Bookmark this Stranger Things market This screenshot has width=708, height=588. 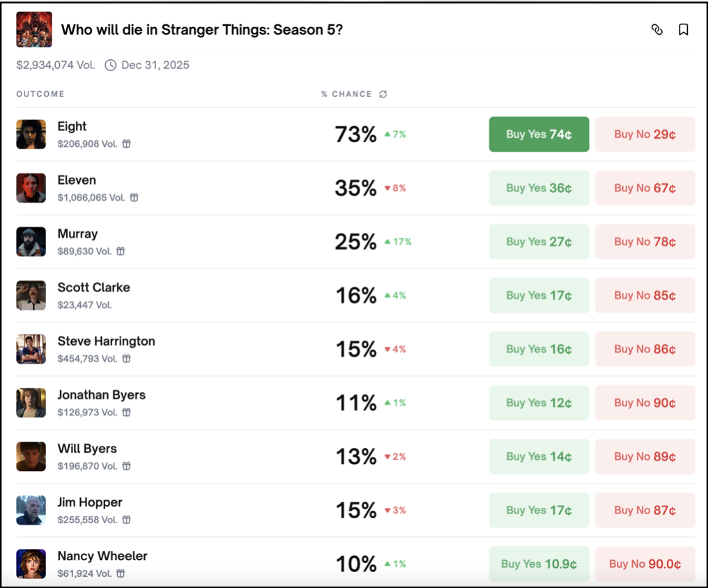[x=684, y=29]
